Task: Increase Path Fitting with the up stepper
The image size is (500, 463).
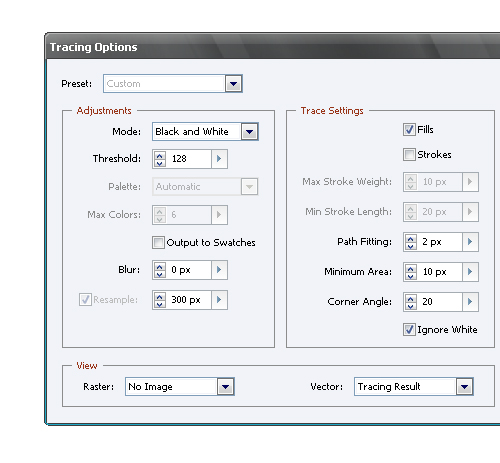Action: (x=411, y=238)
